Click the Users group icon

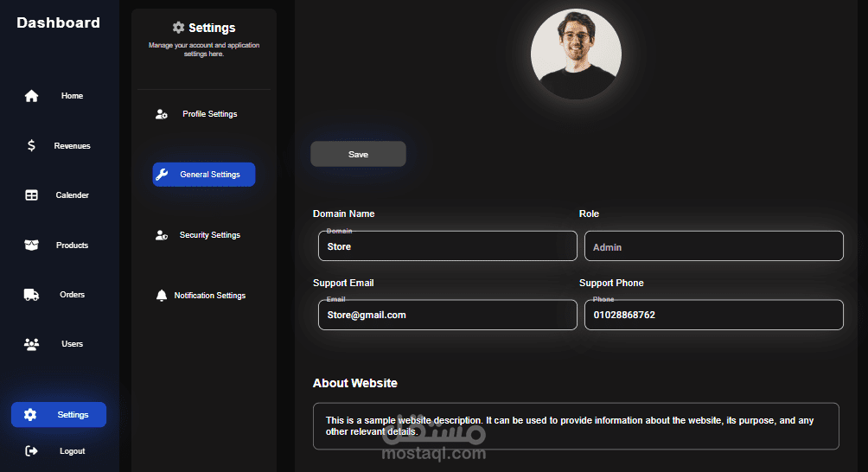click(31, 343)
